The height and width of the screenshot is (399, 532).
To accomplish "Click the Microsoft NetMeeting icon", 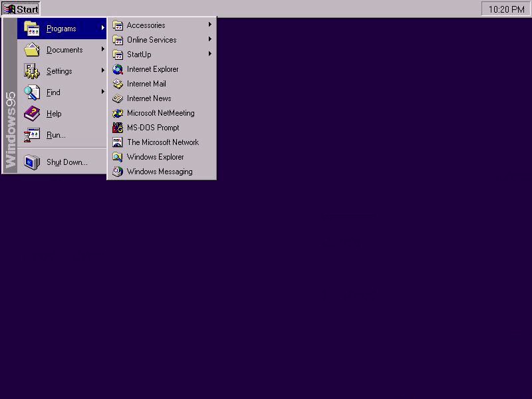I will [118, 113].
